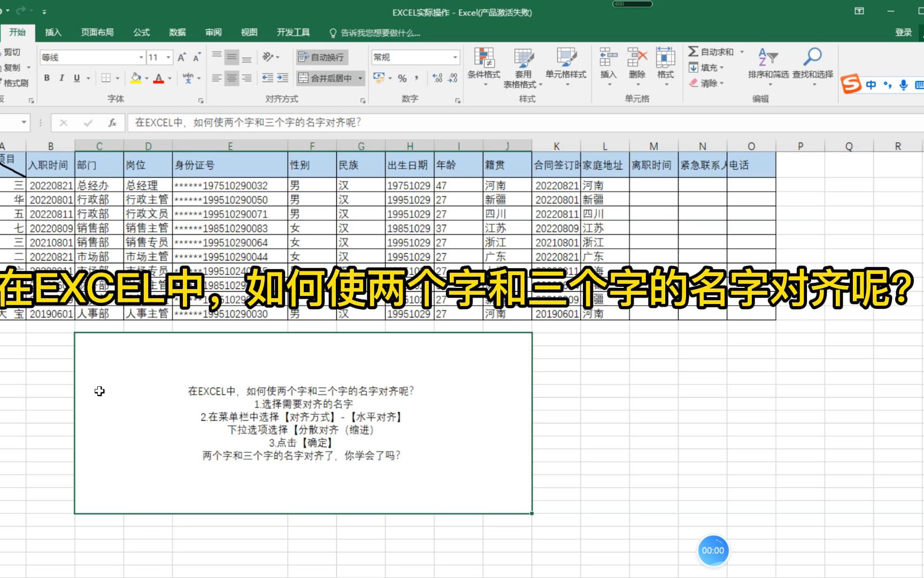Click the accounting number format icon
Image resolution: width=924 pixels, height=578 pixels.
[379, 78]
